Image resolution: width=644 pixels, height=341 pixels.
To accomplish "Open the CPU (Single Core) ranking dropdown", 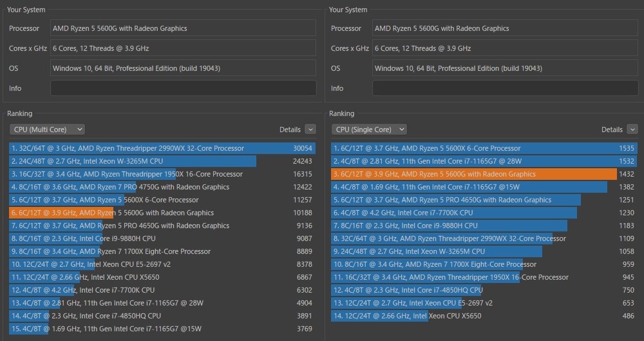I will [369, 130].
